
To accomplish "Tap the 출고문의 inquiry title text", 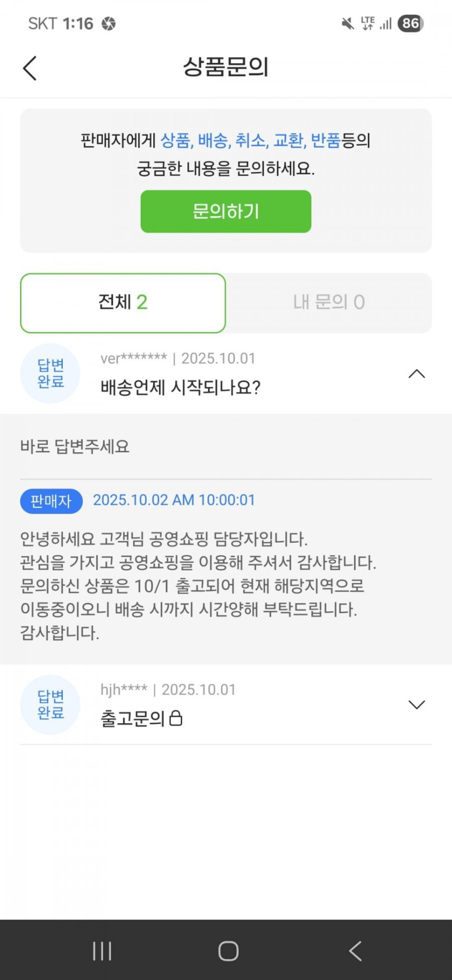I will (x=133, y=719).
